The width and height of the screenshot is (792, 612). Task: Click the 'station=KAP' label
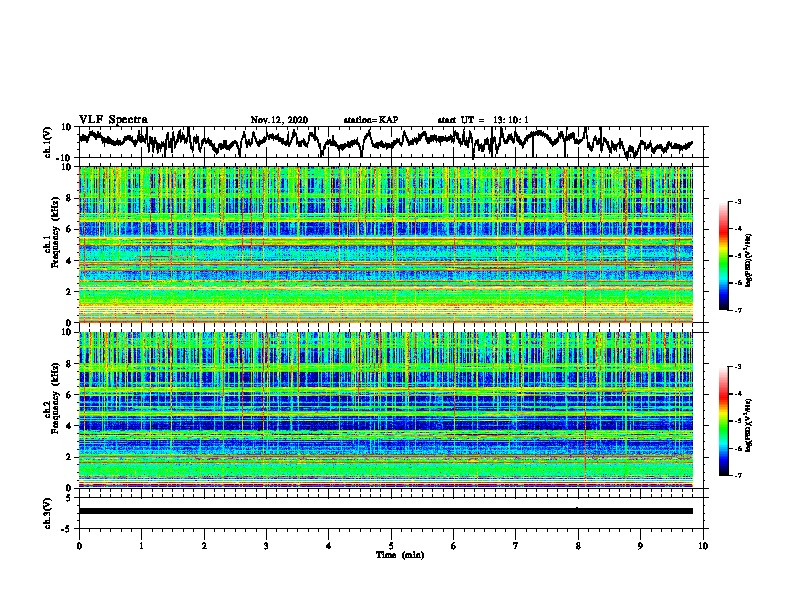(371, 120)
